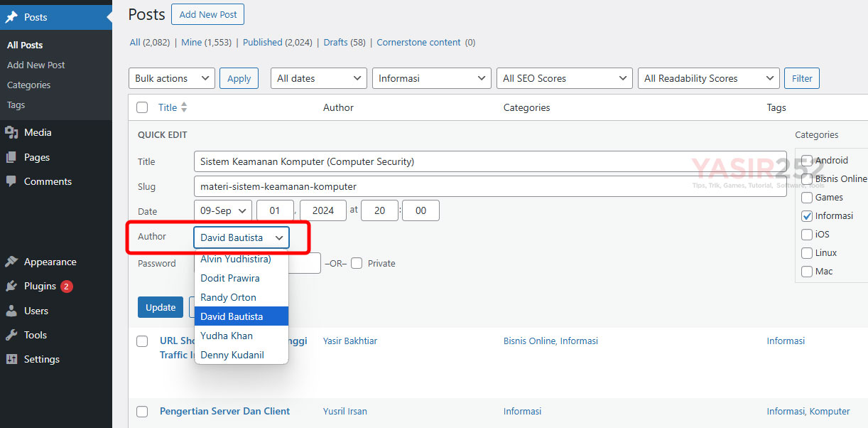Image resolution: width=868 pixels, height=428 pixels.
Task: Click the Posts pushpin icon in sidebar
Action: tap(11, 17)
